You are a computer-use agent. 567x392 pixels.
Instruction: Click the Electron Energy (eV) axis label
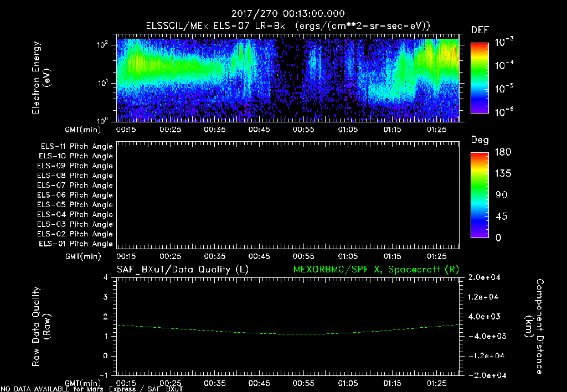[41, 78]
